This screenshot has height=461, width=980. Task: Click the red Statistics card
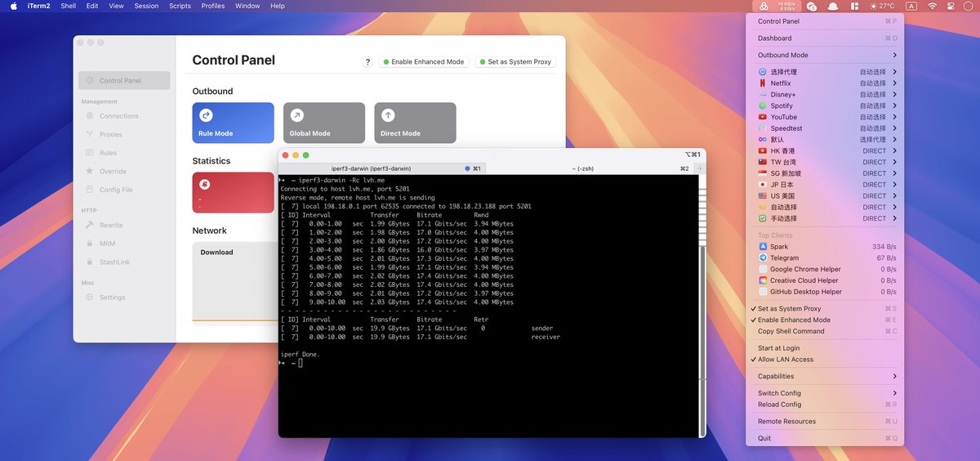tap(233, 193)
